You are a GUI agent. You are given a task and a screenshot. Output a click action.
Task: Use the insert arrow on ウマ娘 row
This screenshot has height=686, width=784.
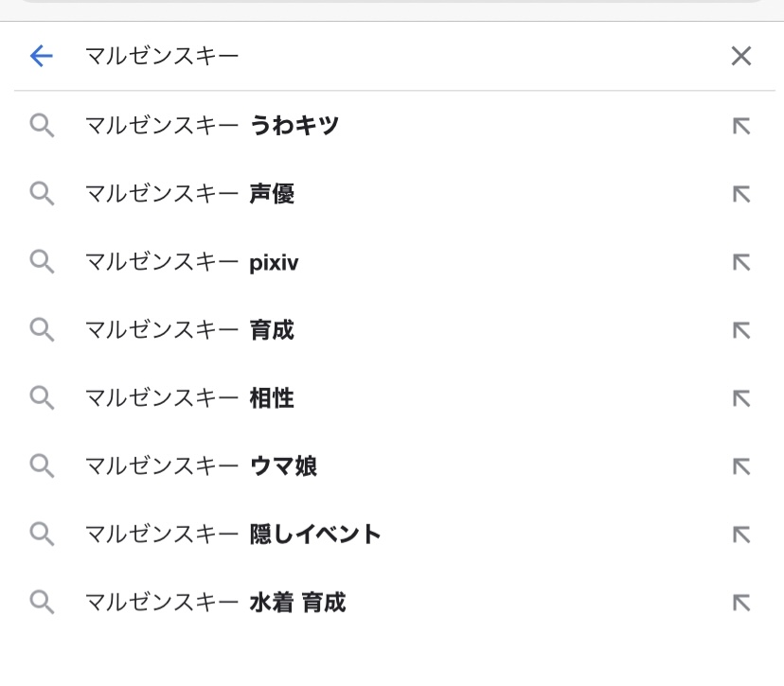(741, 466)
